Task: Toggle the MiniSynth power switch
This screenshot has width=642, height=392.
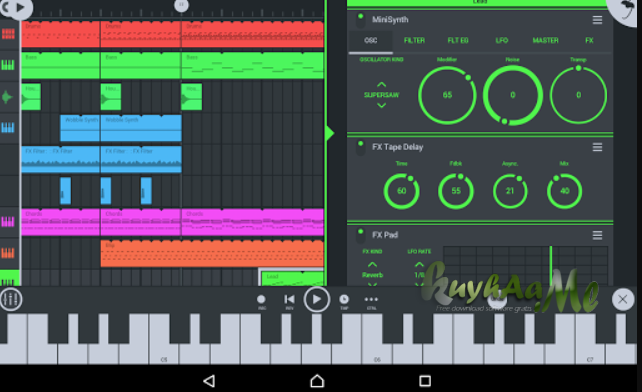Action: [360, 20]
